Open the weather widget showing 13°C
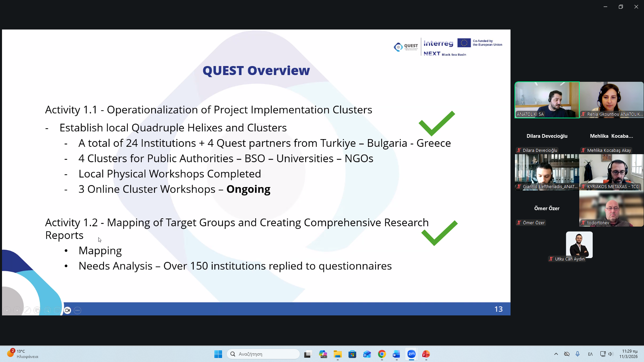 tap(22, 354)
